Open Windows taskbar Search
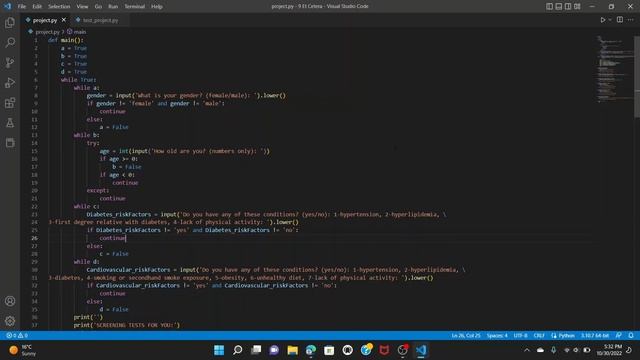 [238, 350]
